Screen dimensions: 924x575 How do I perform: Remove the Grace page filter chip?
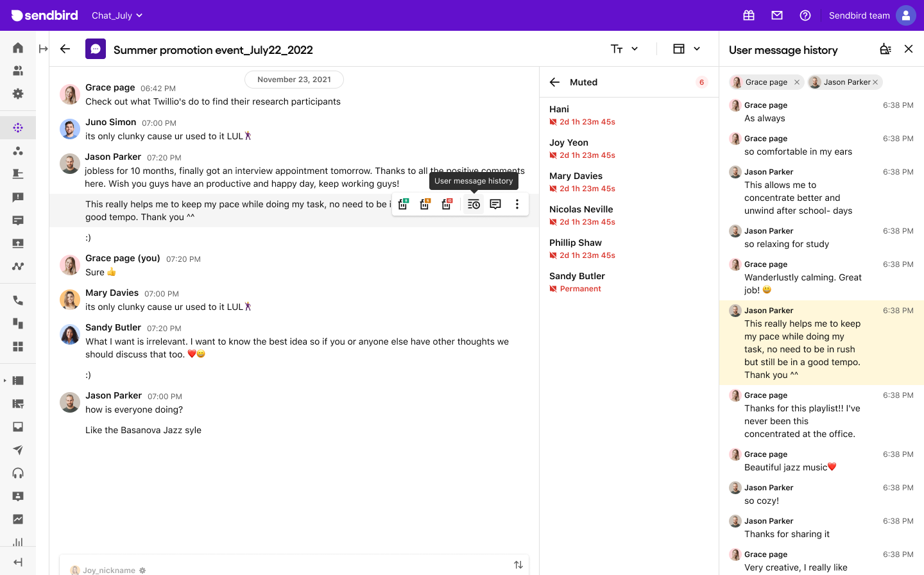point(796,82)
